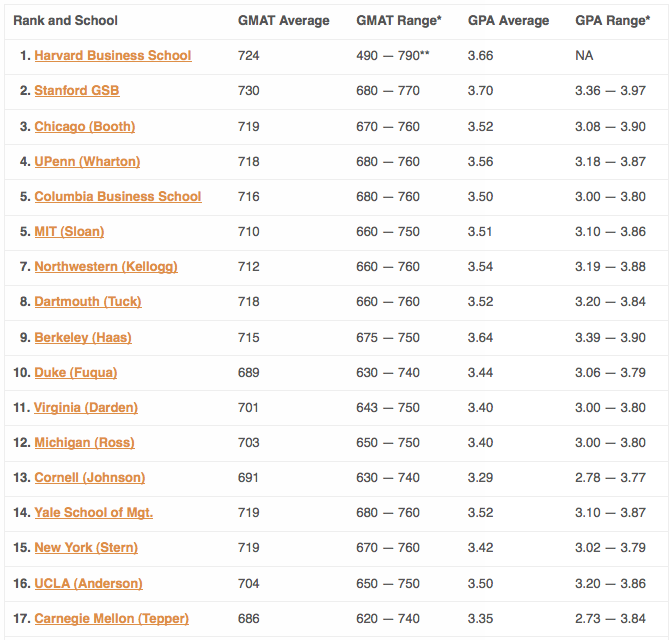Screen dimensions: 672x640
Task: Open the Harvard Business School link
Action: point(113,56)
